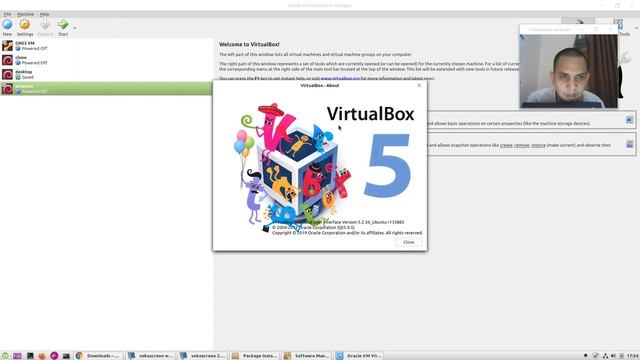This screenshot has width=640, height=360.
Task: Switch to Software Manager taskbar window
Action: [x=306, y=356]
